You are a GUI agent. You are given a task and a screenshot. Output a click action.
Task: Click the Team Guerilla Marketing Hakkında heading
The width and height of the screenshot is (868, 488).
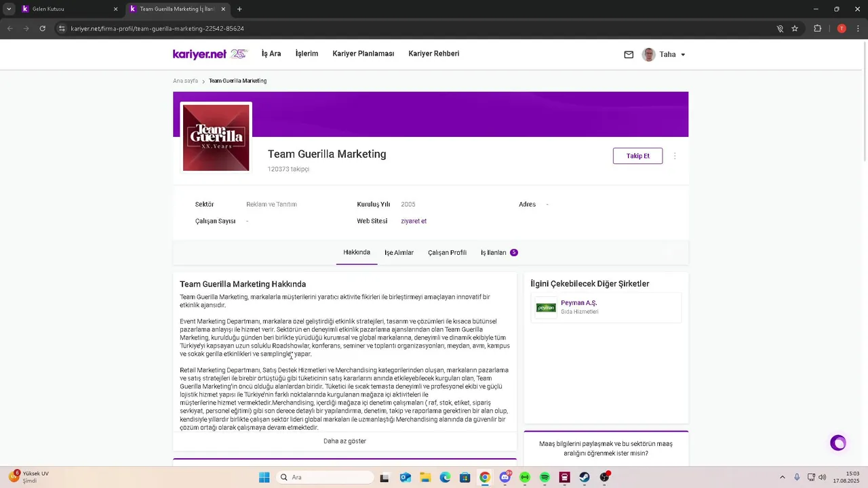pos(243,284)
